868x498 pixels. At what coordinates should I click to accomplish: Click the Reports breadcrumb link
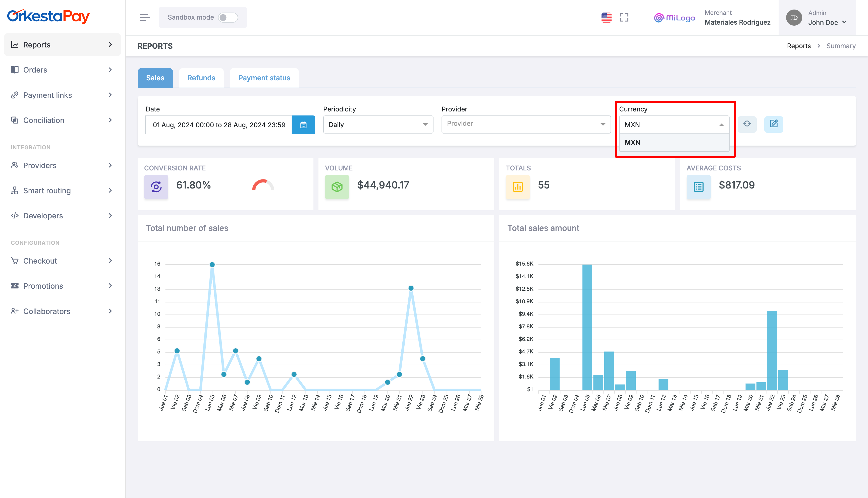tap(798, 46)
